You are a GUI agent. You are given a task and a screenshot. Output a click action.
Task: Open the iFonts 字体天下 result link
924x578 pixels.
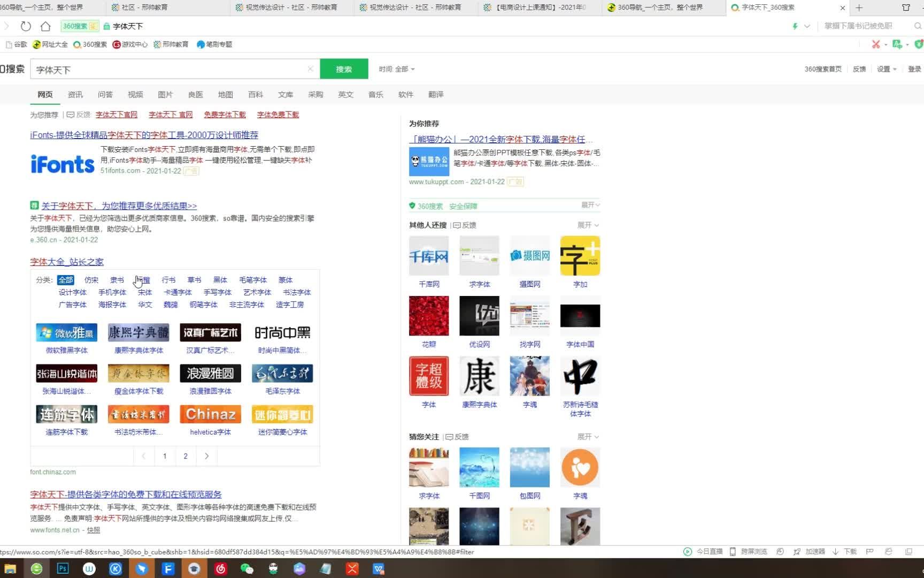pyautogui.click(x=144, y=135)
